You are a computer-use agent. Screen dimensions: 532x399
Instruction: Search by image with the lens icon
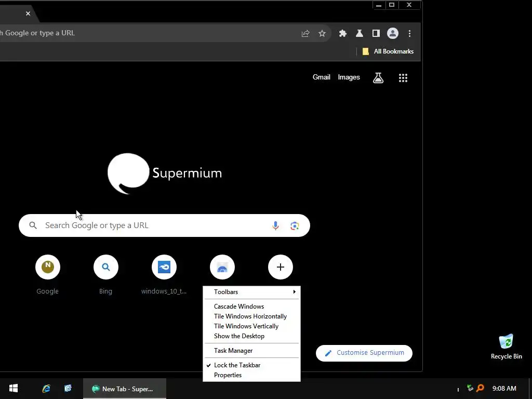pyautogui.click(x=295, y=225)
